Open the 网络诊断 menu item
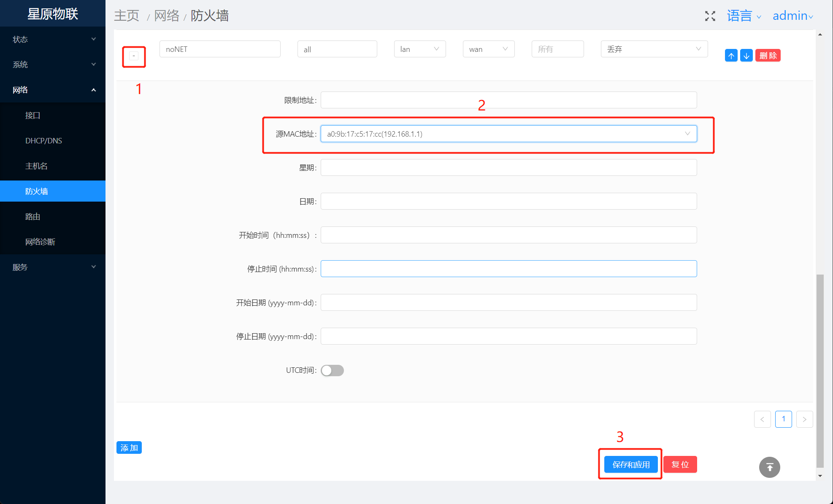833x504 pixels. (40, 242)
